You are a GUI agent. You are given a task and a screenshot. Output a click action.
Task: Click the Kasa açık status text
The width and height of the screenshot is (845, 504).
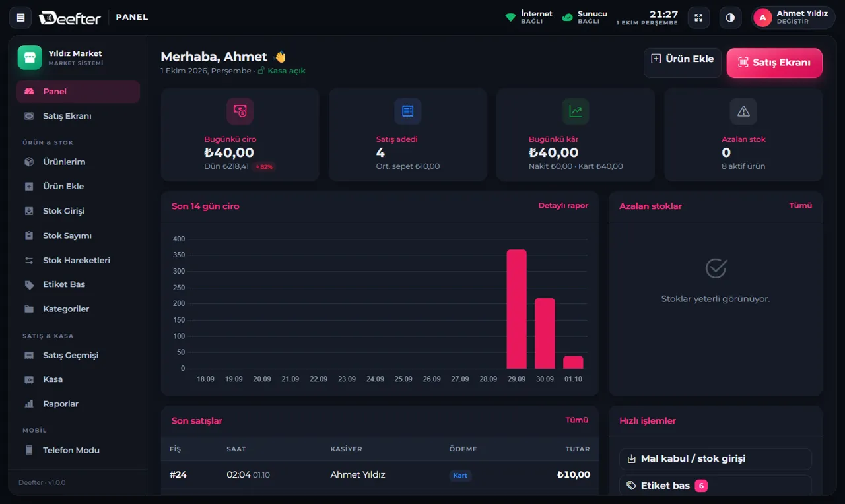coord(287,71)
